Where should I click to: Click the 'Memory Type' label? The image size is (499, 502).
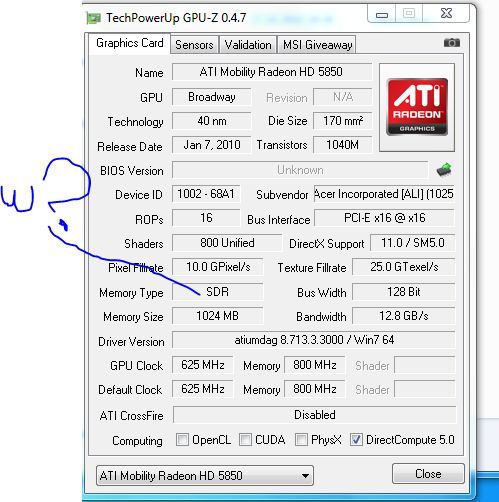[131, 293]
